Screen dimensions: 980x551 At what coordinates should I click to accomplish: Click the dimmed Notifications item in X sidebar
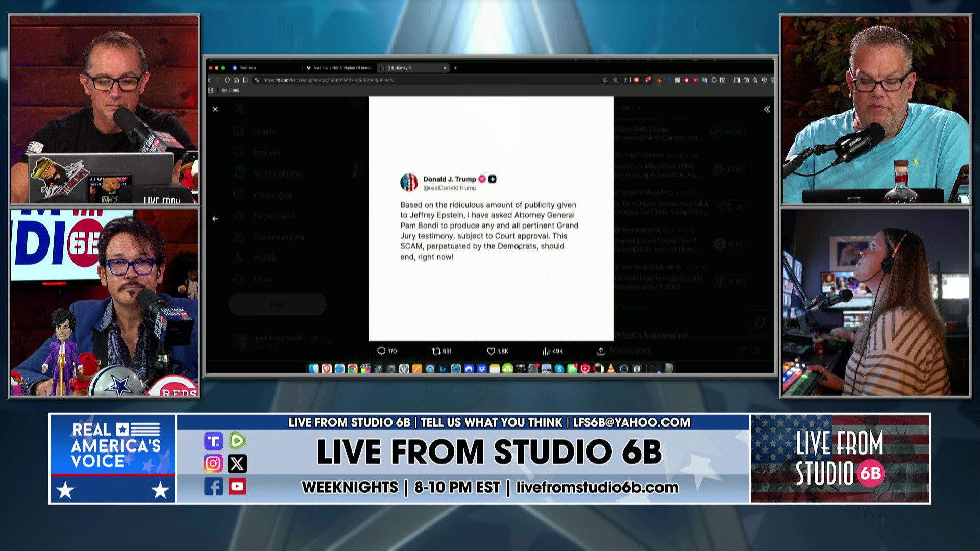[268, 173]
